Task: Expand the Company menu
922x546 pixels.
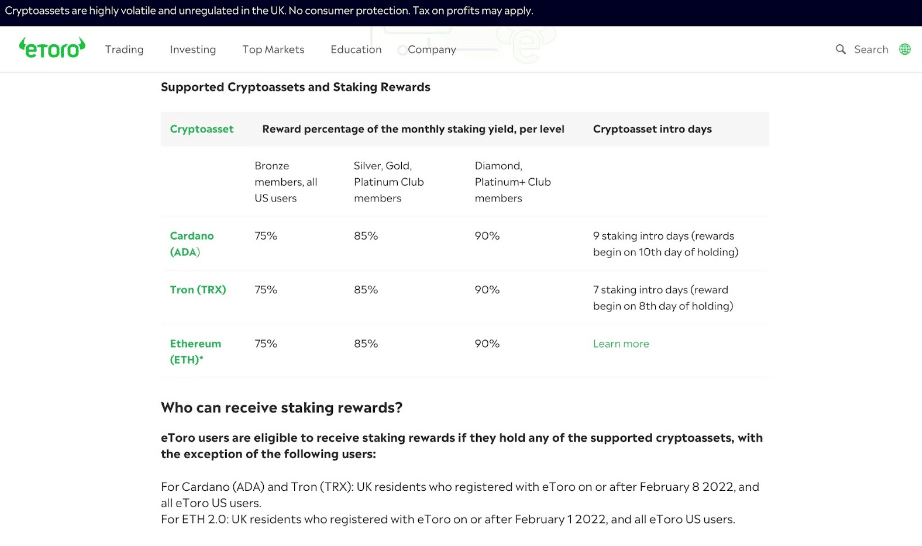Action: pyautogui.click(x=432, y=49)
